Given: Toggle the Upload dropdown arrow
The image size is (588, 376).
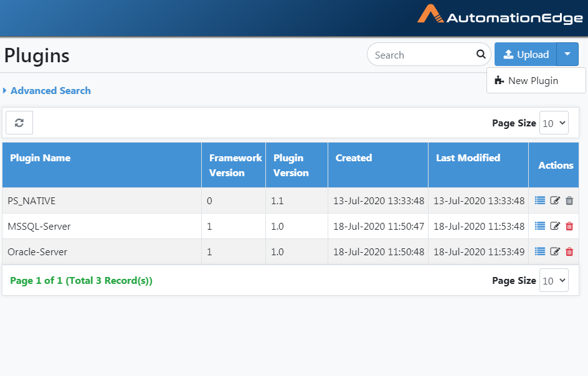Looking at the screenshot, I should tap(567, 54).
